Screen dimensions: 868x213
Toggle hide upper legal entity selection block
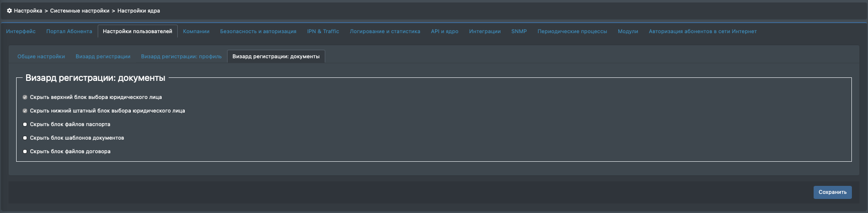point(25,97)
